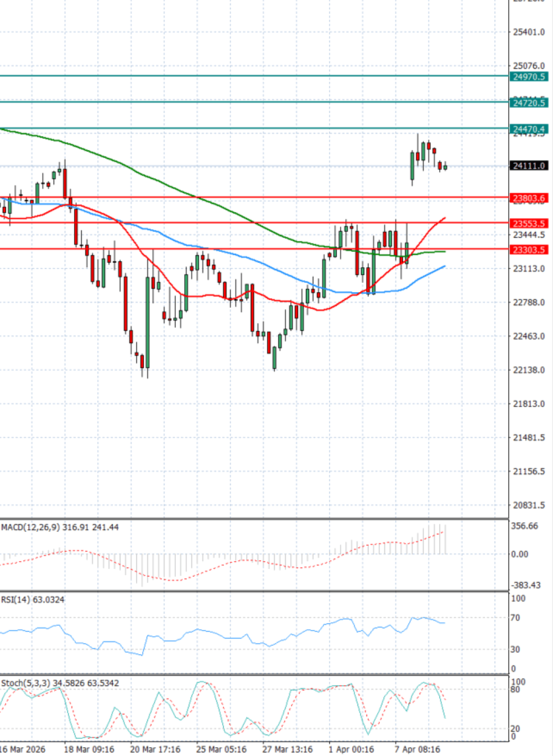
Task: Click the 24970.5 teal price level label
Action: click(x=529, y=77)
